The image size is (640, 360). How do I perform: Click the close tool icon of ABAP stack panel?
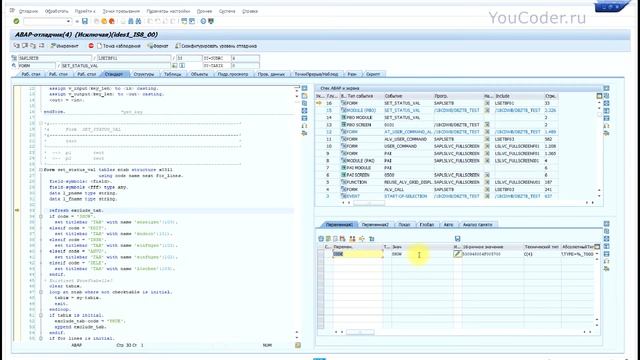click(x=607, y=88)
